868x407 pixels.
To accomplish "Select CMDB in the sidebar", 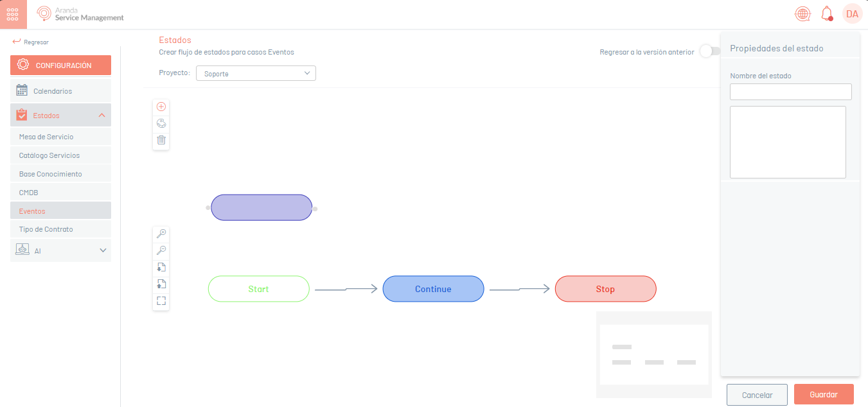I will 29,193.
